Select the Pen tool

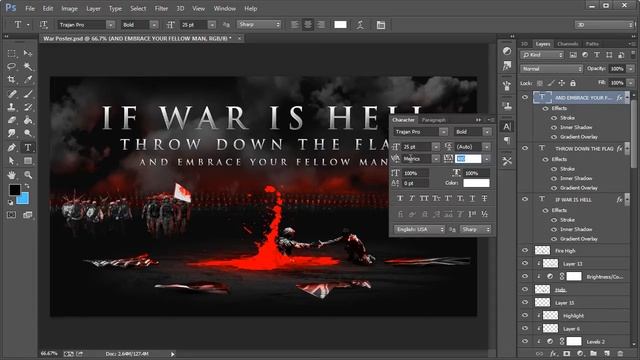11,147
